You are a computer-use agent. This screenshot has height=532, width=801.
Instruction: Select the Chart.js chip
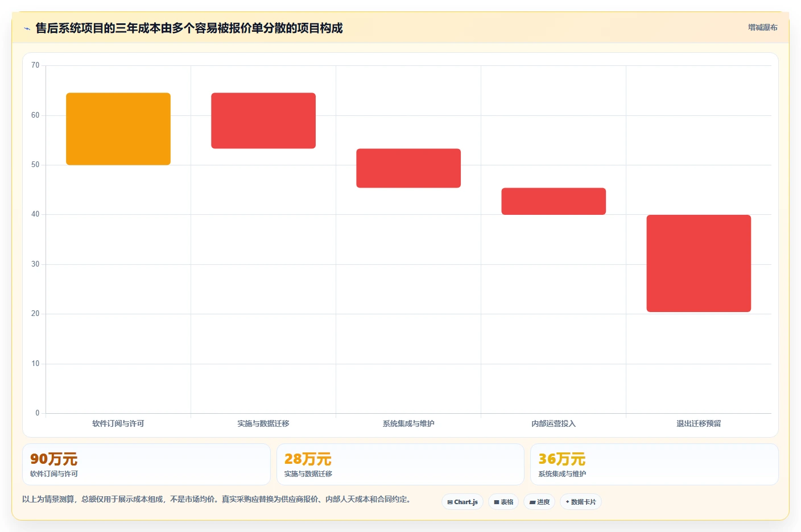coord(463,502)
